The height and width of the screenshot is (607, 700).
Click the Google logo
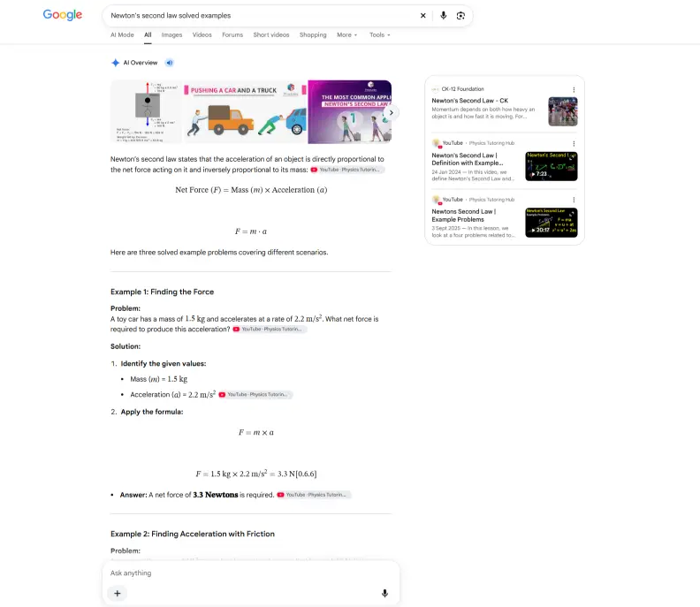click(x=63, y=15)
